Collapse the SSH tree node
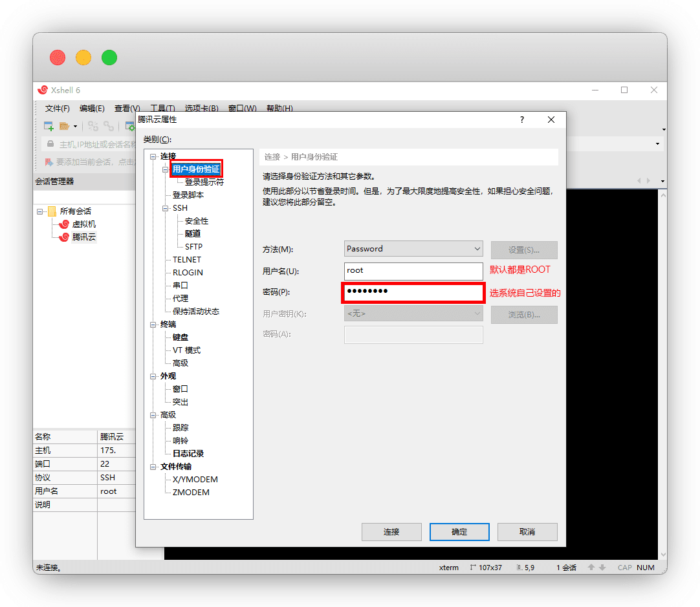 pyautogui.click(x=166, y=208)
